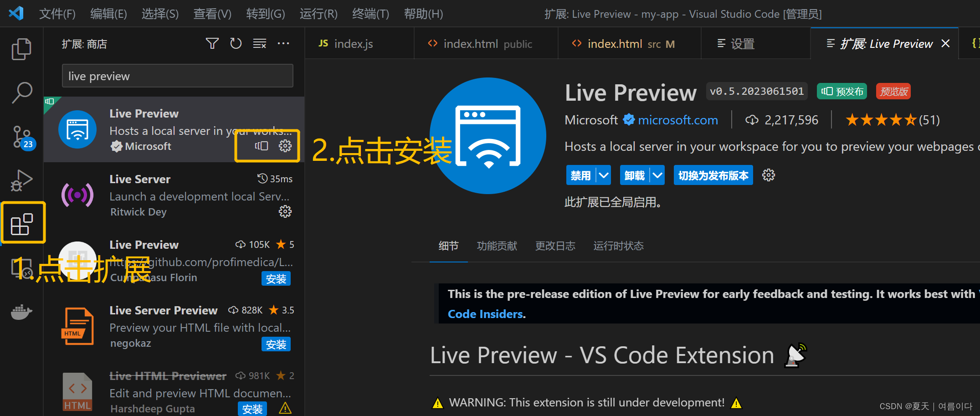Open the Run and Debug view
The width and height of the screenshot is (980, 416).
[x=21, y=180]
